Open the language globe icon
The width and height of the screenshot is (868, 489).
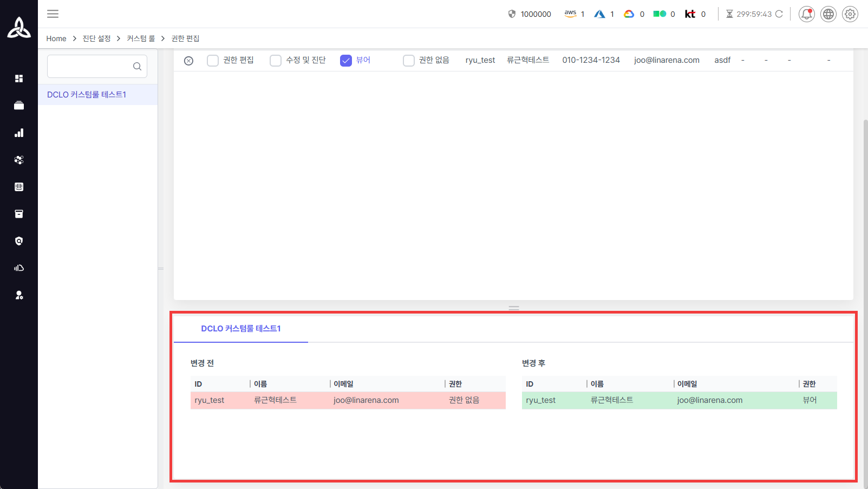(828, 14)
